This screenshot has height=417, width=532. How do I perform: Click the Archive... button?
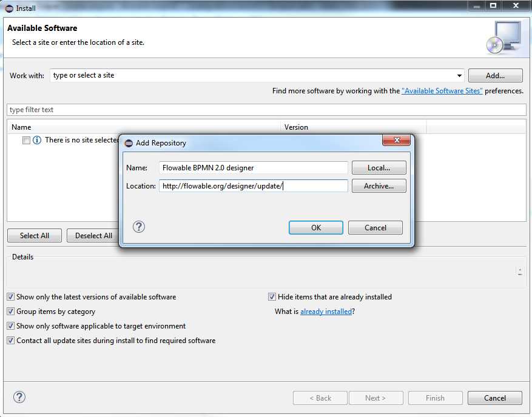coord(379,186)
